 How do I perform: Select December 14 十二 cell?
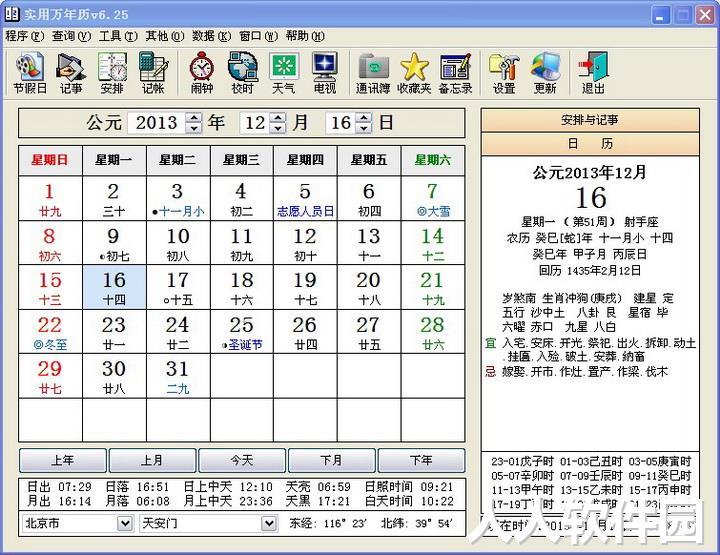pyautogui.click(x=433, y=242)
